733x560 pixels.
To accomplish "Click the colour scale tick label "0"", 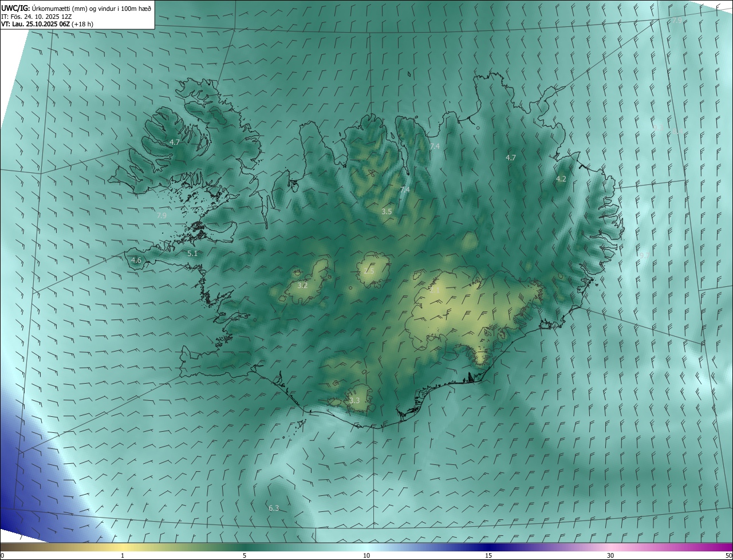I will click(x=2, y=555).
